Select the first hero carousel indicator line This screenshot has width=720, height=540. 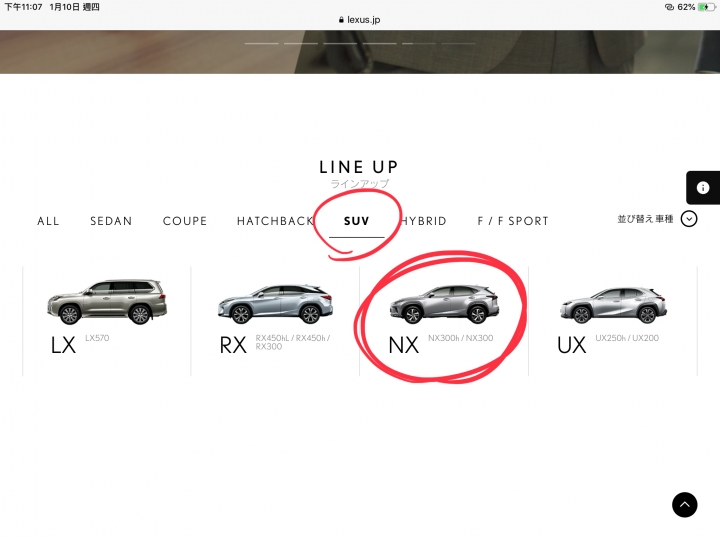coord(261,44)
